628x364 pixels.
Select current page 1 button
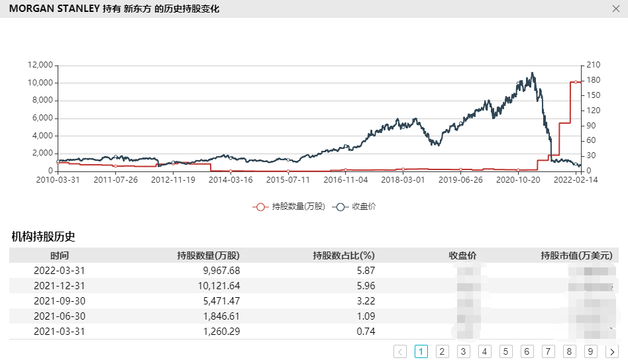(421, 351)
